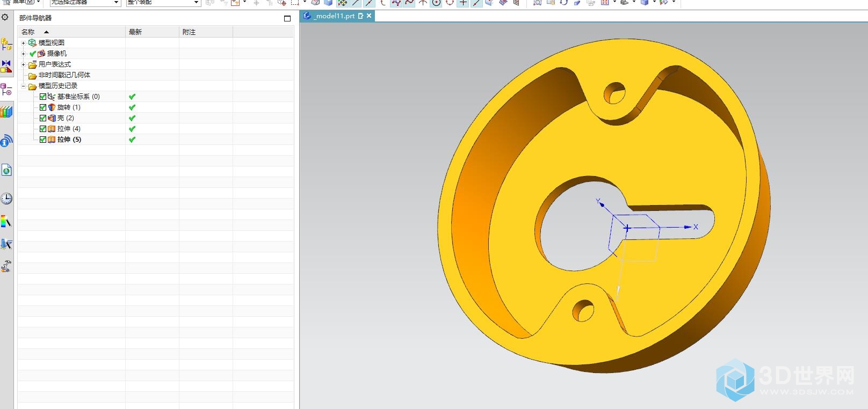
Task: Open the Assembly Navigator sidebar tab
Action: [6, 44]
